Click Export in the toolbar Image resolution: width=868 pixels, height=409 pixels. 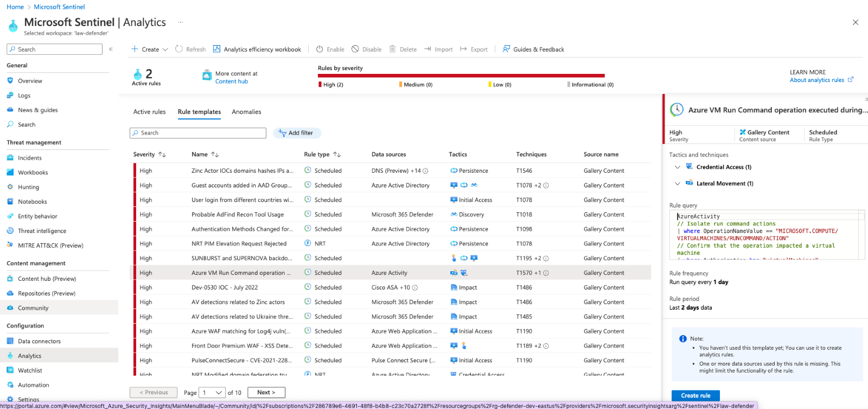(x=474, y=49)
